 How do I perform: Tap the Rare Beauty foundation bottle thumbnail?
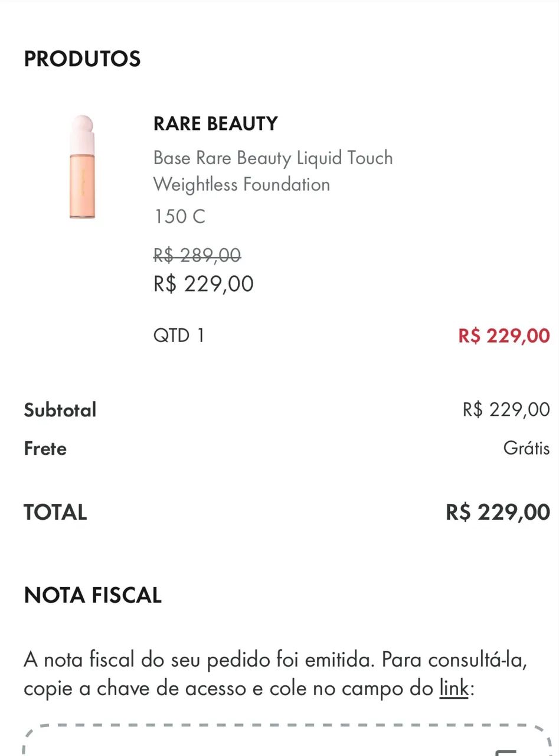pyautogui.click(x=82, y=168)
